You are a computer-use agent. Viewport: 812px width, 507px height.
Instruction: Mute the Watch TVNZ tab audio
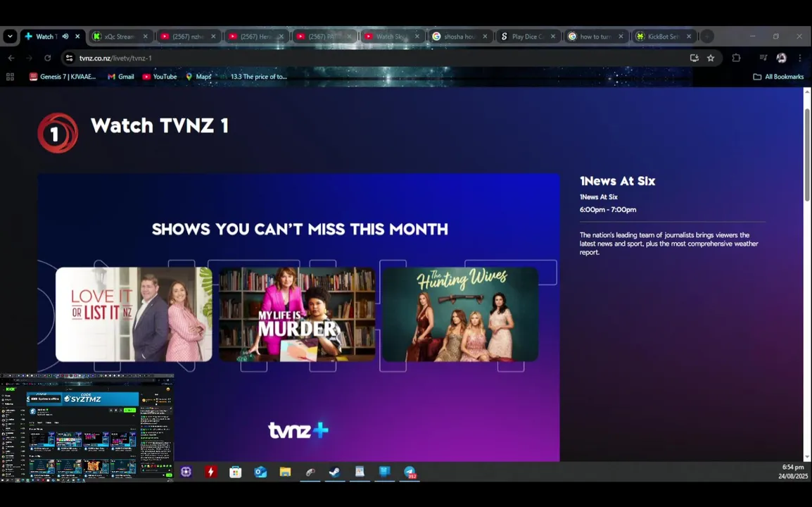tap(65, 37)
